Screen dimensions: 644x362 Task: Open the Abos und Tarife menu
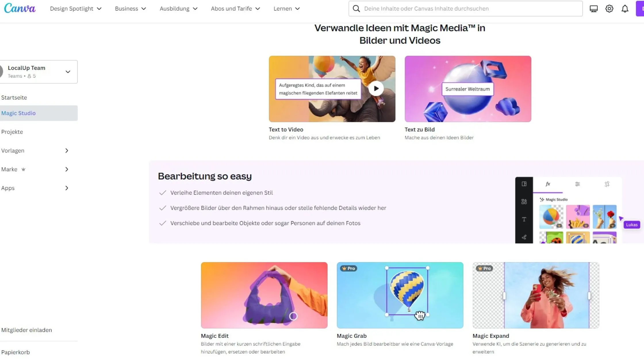[235, 9]
